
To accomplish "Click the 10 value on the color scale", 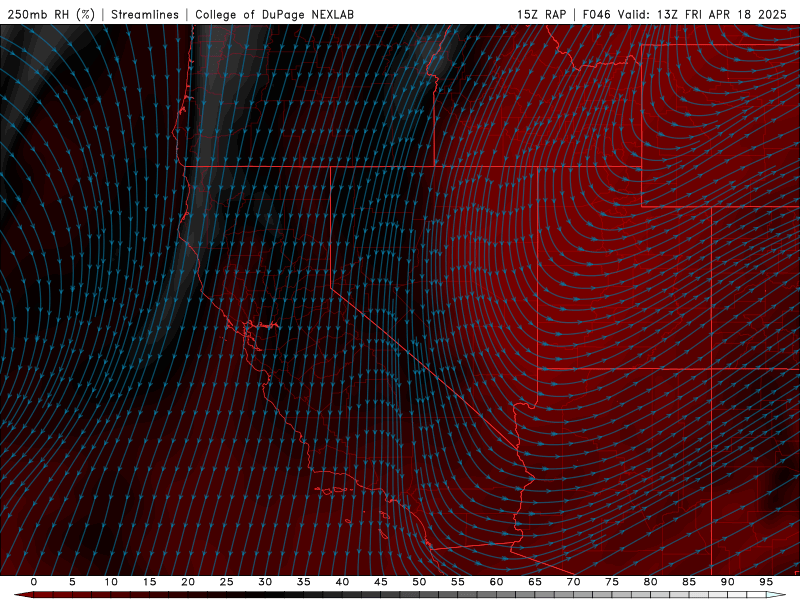I will 111,582.
